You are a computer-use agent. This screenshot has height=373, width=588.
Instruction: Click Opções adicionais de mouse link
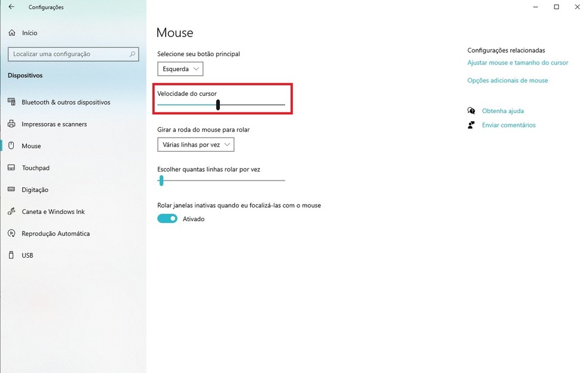point(507,80)
